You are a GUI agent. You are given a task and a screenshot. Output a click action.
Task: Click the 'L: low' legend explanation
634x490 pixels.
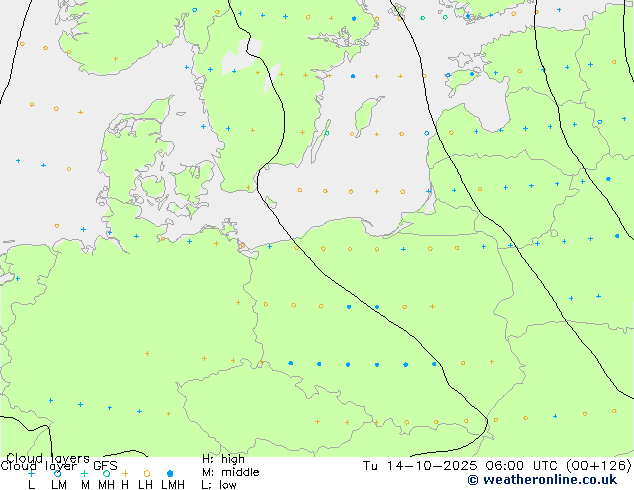[x=219, y=485]
